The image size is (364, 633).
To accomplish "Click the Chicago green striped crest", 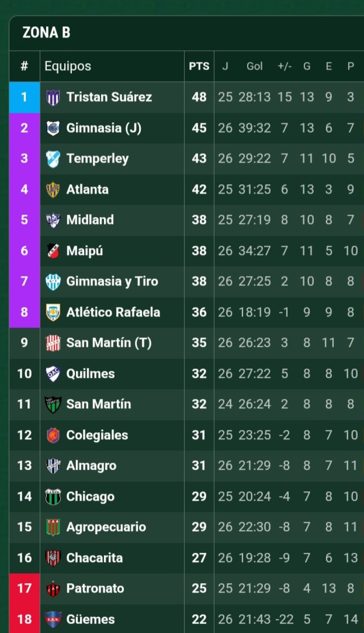I will [53, 497].
